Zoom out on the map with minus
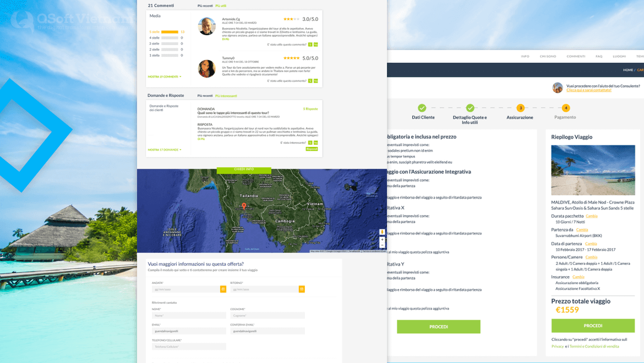 pyautogui.click(x=382, y=245)
